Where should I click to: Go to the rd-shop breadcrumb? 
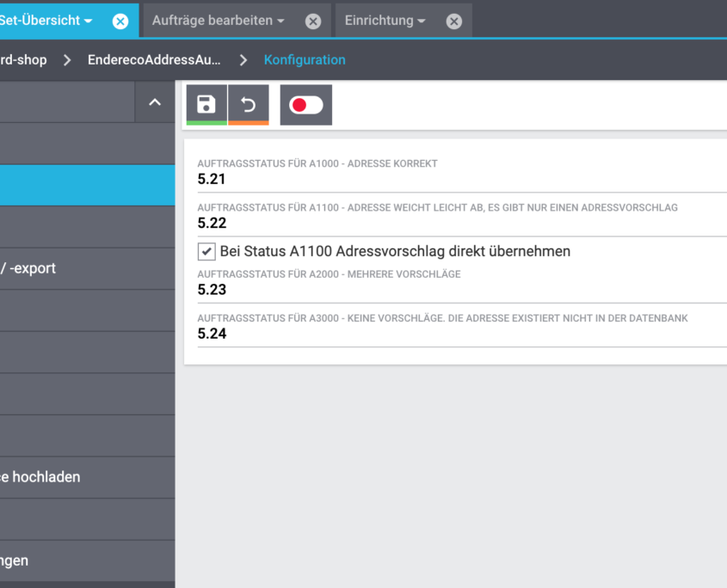coord(23,60)
